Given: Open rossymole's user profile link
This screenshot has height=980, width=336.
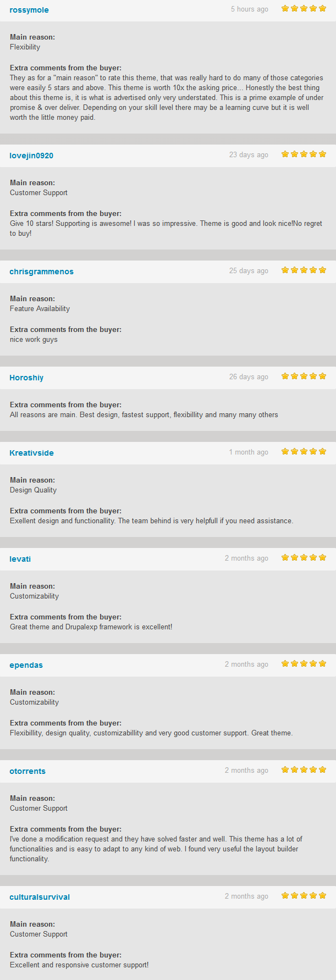Looking at the screenshot, I should click(29, 10).
